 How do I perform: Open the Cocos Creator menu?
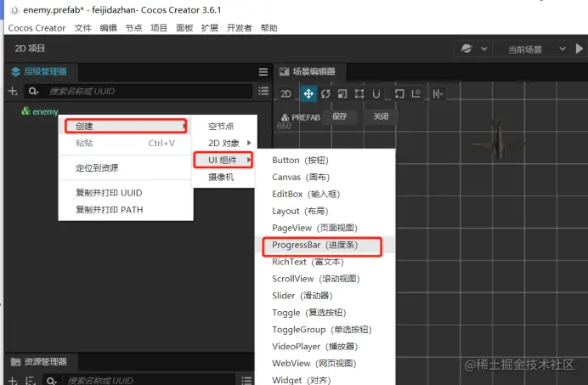click(37, 28)
